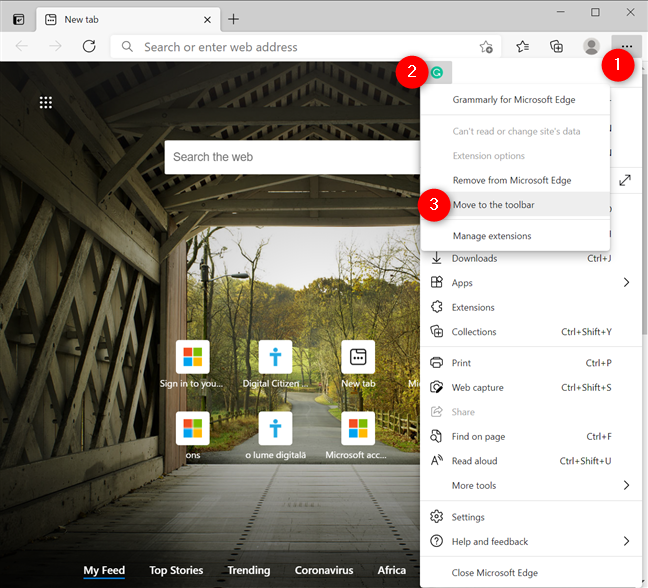648x588 pixels.
Task: Click the Downloads arrow icon
Action: [x=436, y=258]
